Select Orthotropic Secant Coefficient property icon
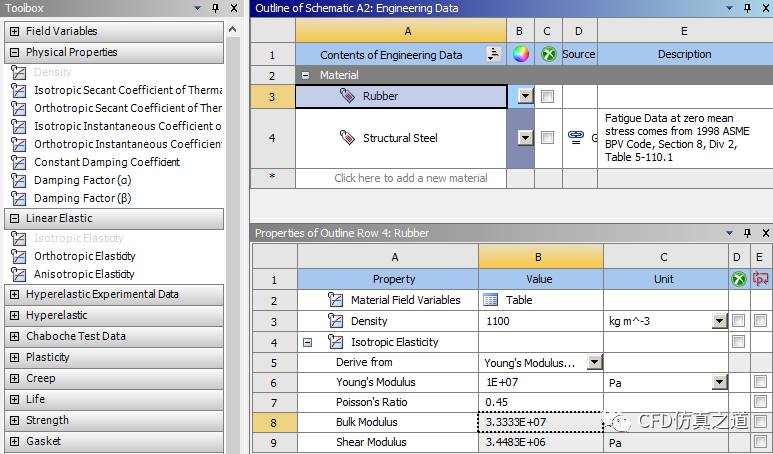This screenshot has height=454, width=773. pyautogui.click(x=19, y=108)
